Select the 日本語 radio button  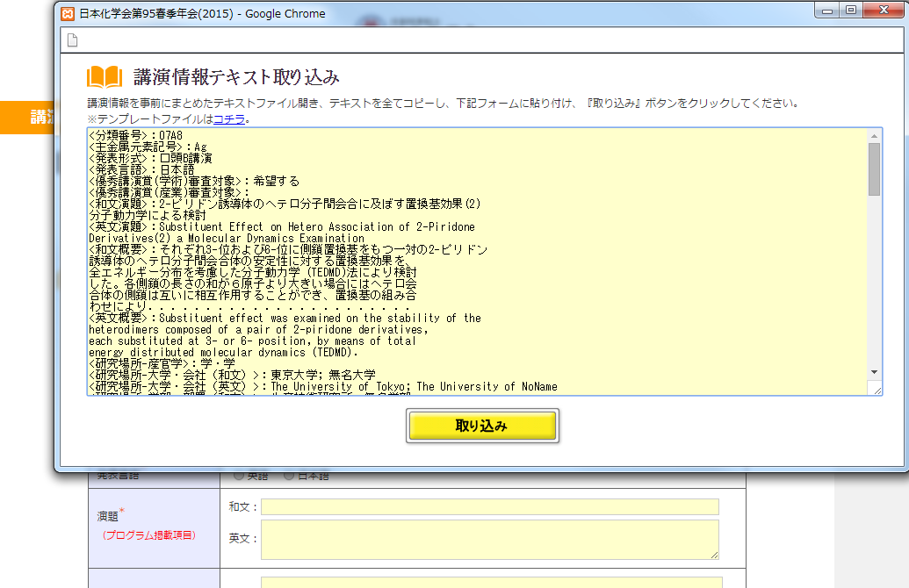tap(289, 476)
